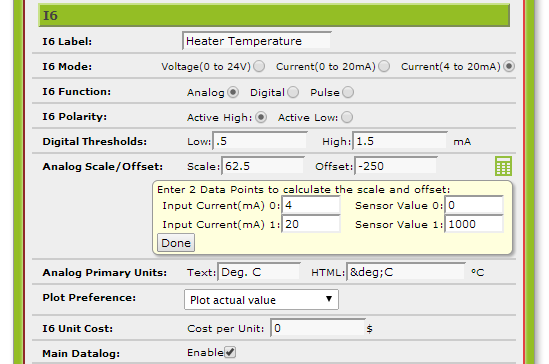Click the 'I6 Unit Cost:' label
549x364 pixels.
tap(78, 329)
